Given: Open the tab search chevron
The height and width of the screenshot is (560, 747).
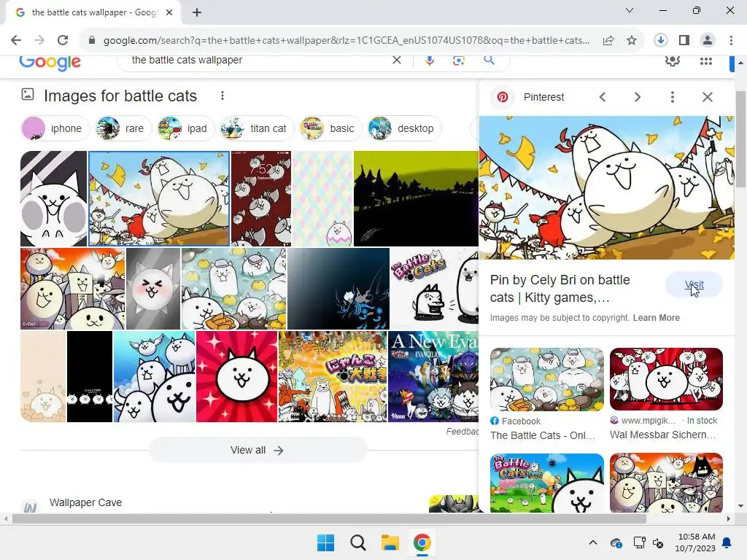Looking at the screenshot, I should [630, 10].
